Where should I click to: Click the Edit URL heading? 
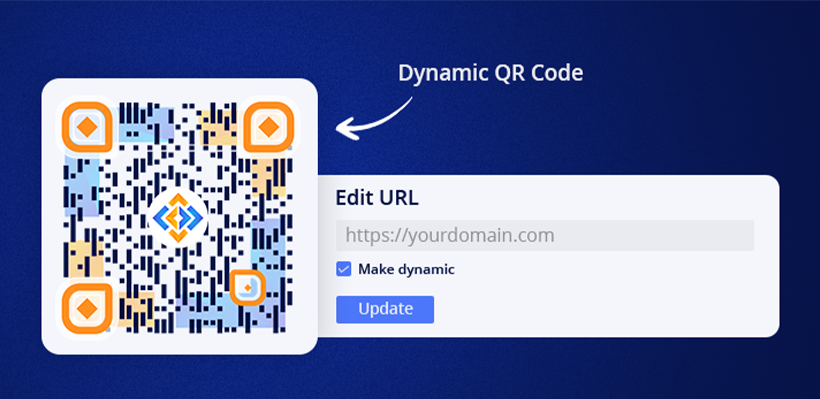tap(377, 198)
